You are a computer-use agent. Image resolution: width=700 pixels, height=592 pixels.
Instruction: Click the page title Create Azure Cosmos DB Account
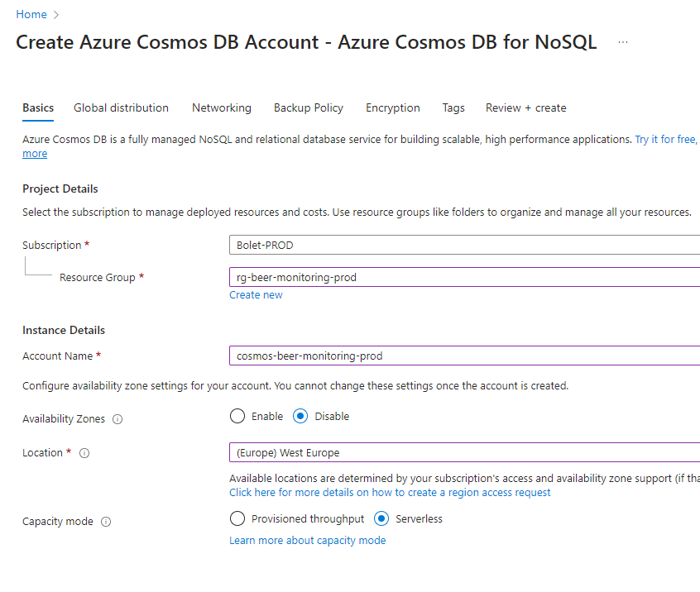pos(306,42)
